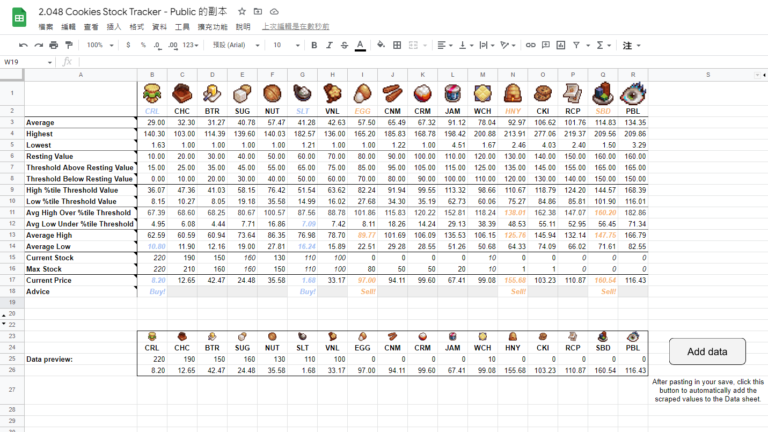Decrease decimal places icon
Screen dimensions: 768x432
coord(157,45)
